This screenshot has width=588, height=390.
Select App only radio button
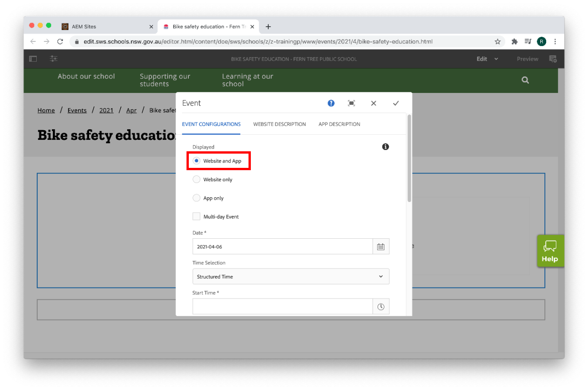tap(197, 198)
